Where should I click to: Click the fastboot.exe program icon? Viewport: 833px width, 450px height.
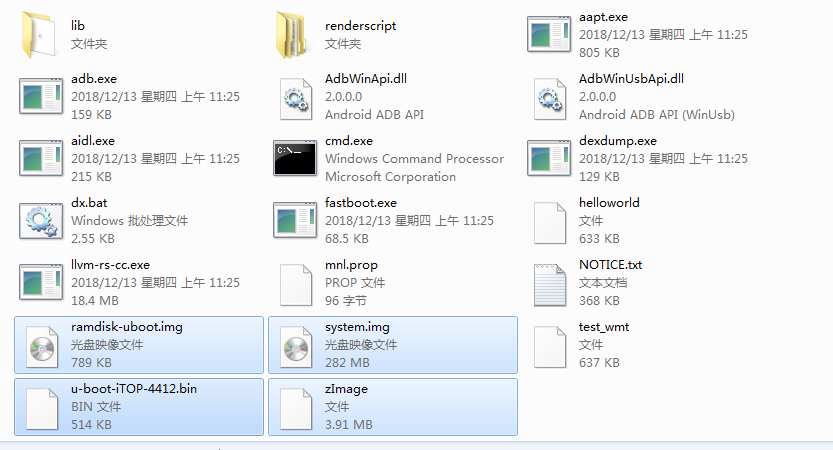[x=295, y=220]
